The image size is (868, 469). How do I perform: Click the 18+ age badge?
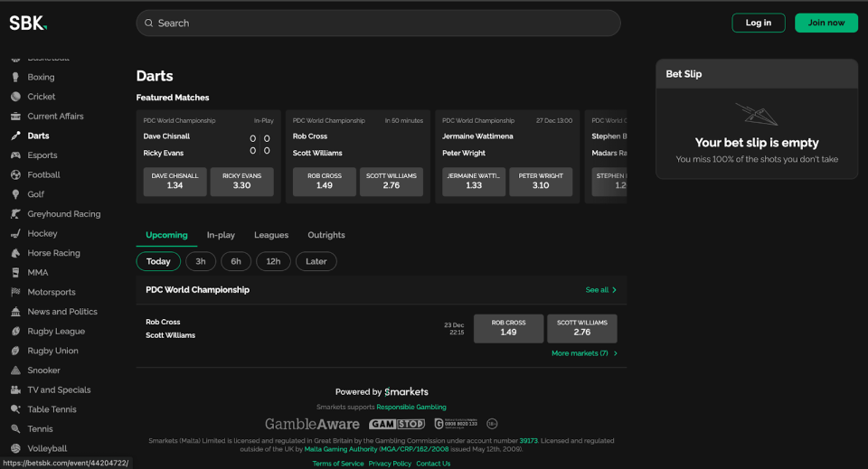point(492,424)
